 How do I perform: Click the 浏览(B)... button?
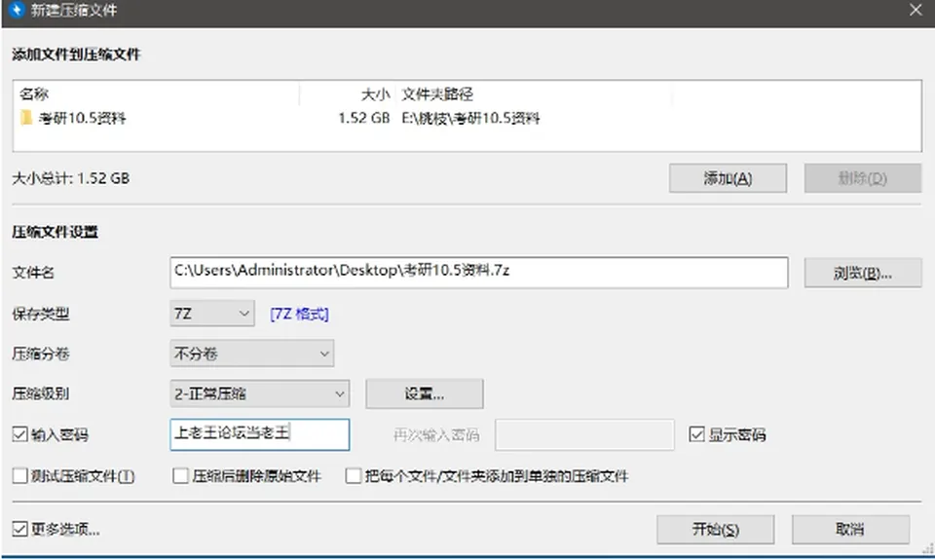[862, 273]
